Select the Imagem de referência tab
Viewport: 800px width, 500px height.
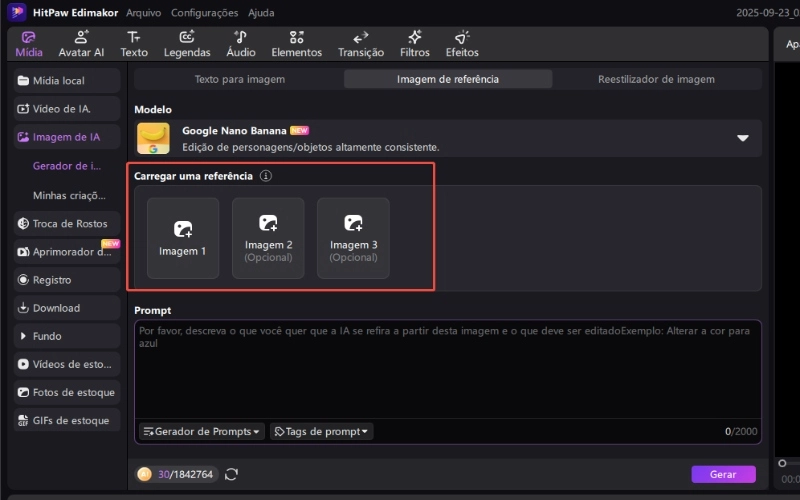pyautogui.click(x=447, y=79)
